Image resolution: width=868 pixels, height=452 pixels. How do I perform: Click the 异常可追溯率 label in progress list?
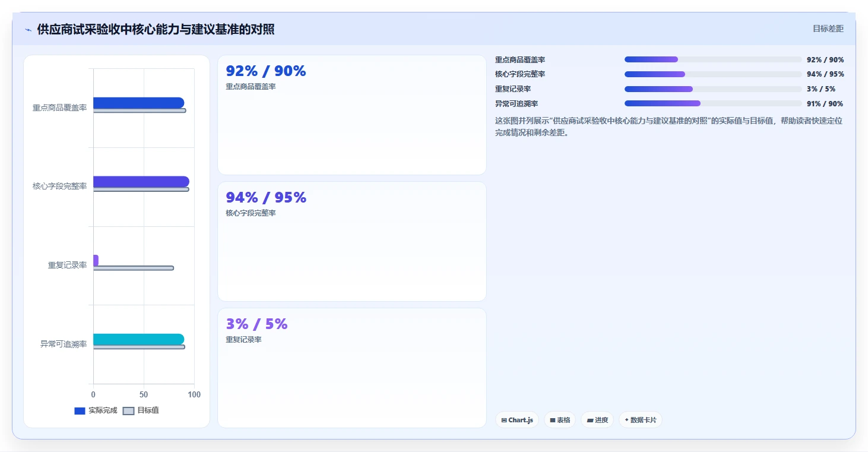[517, 104]
